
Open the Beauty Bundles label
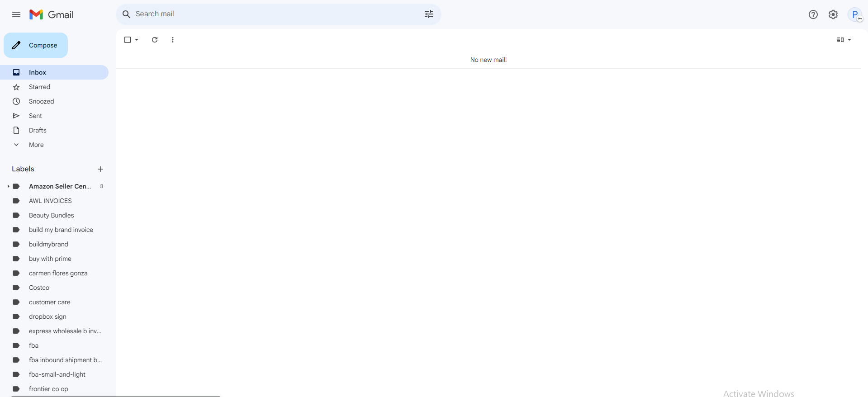pyautogui.click(x=54, y=215)
